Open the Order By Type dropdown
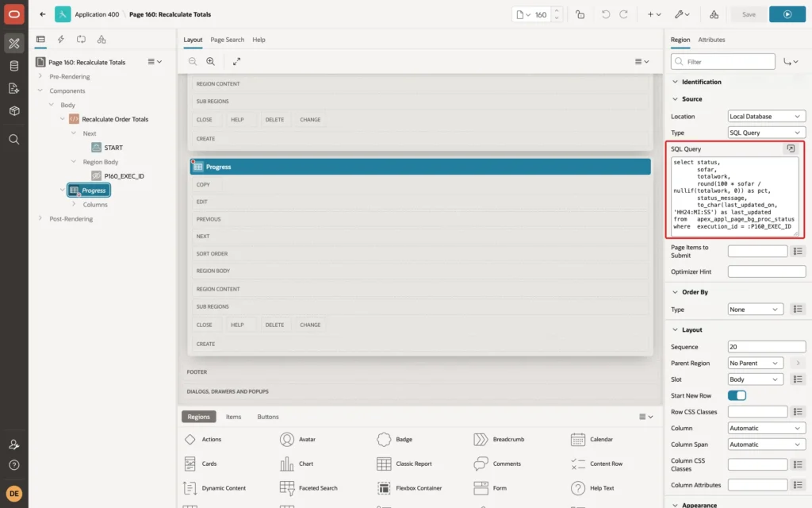 tap(755, 310)
